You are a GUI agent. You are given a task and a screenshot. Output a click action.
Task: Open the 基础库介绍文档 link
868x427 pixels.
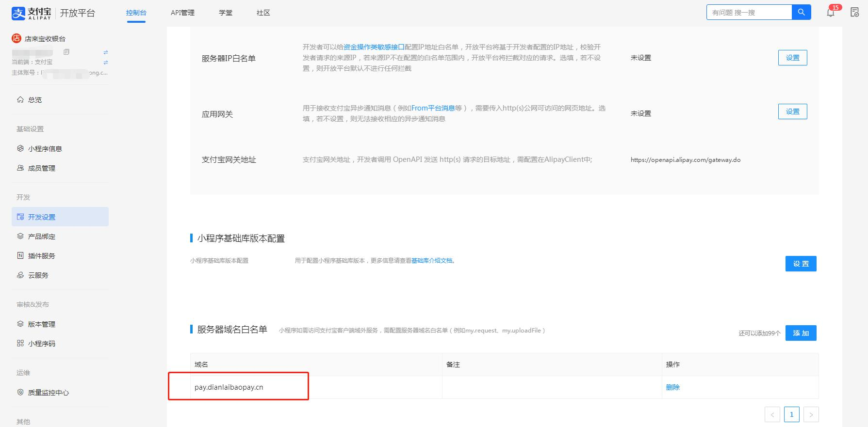(x=432, y=261)
